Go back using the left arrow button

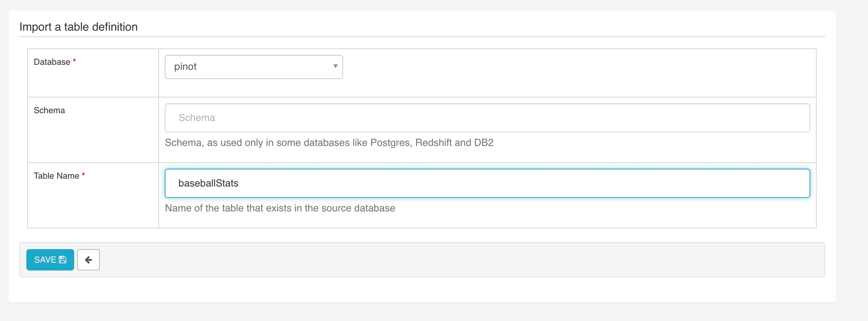click(x=88, y=260)
